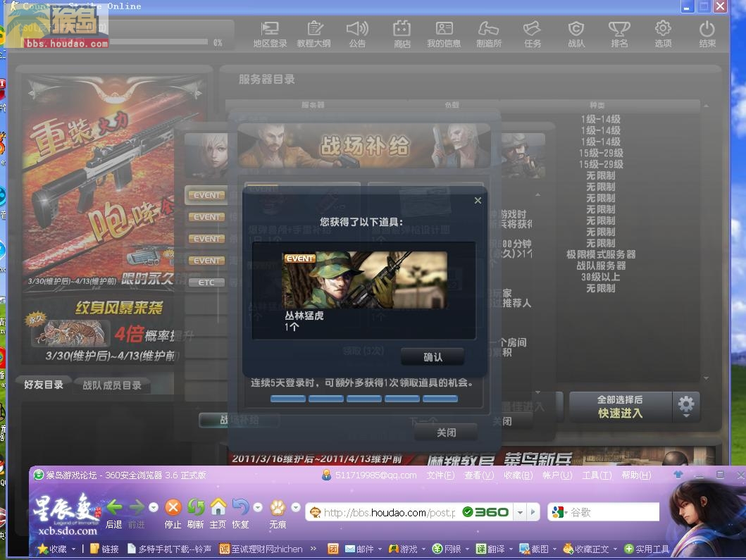
Task: Open the browser 收藏(B) menu
Action: tap(518, 475)
